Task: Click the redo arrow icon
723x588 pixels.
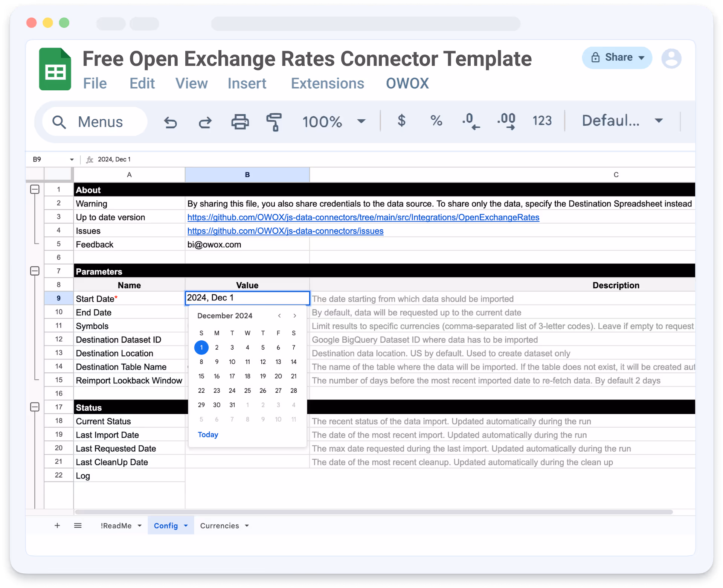Action: 205,122
